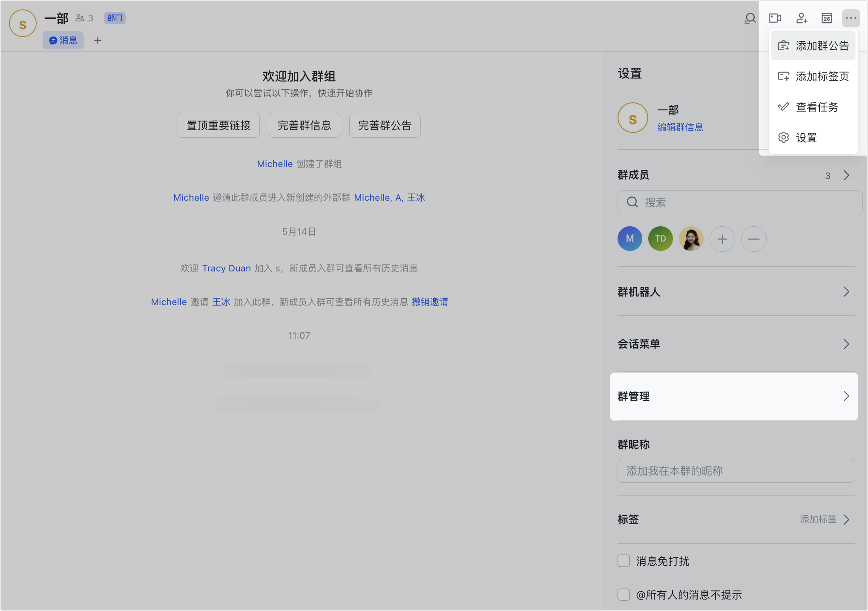Screen dimensions: 868x611
Task: Click the minus circle to remove members
Action: [753, 239]
